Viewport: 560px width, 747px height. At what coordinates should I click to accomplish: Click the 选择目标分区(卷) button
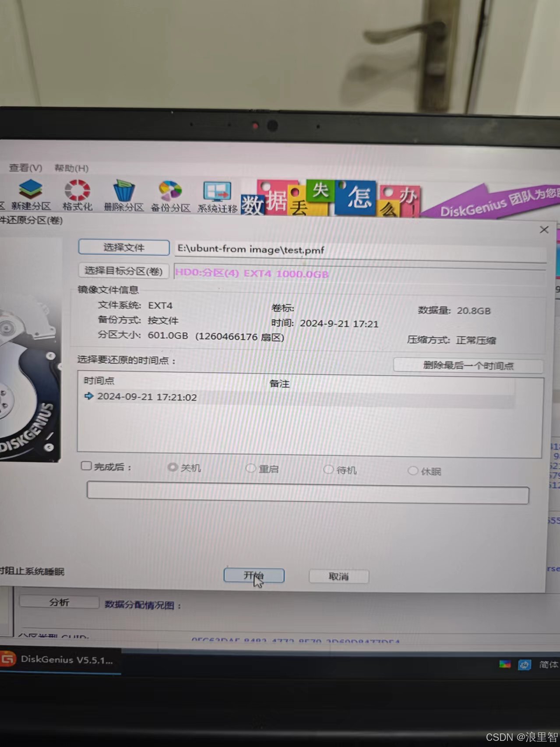pyautogui.click(x=123, y=271)
